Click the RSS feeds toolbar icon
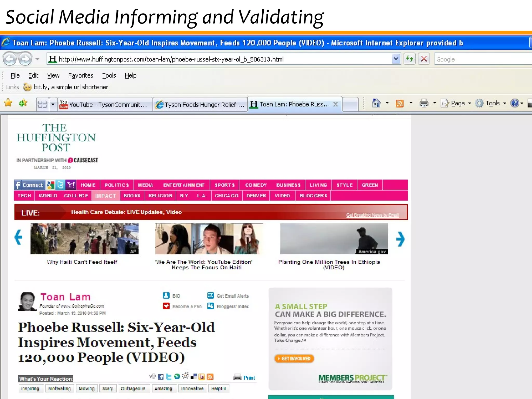Viewport: 532px width, 399px height. pos(399,104)
